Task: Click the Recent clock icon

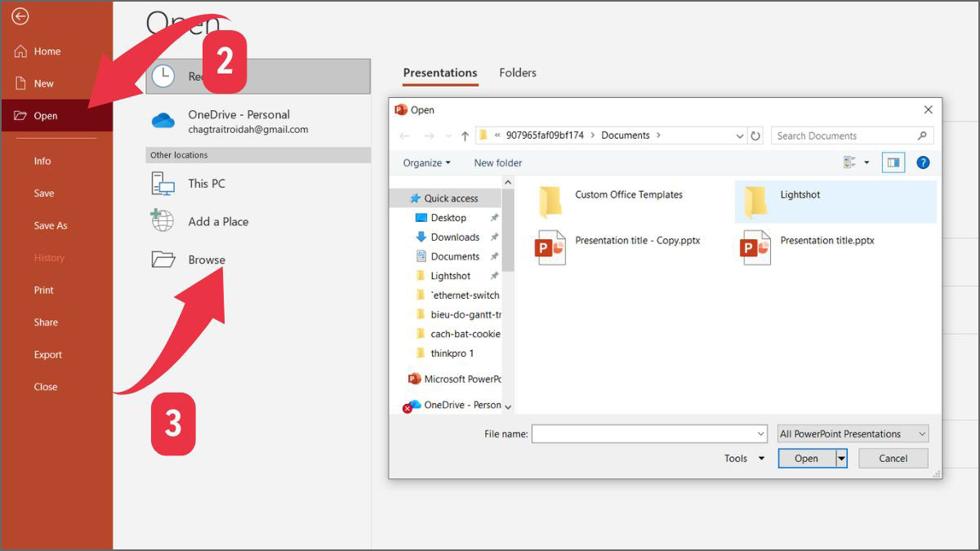Action: (x=164, y=76)
